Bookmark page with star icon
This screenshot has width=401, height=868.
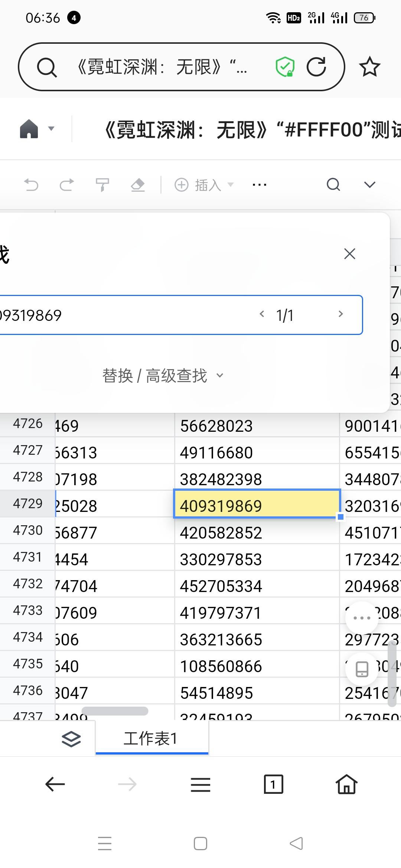[x=369, y=67]
